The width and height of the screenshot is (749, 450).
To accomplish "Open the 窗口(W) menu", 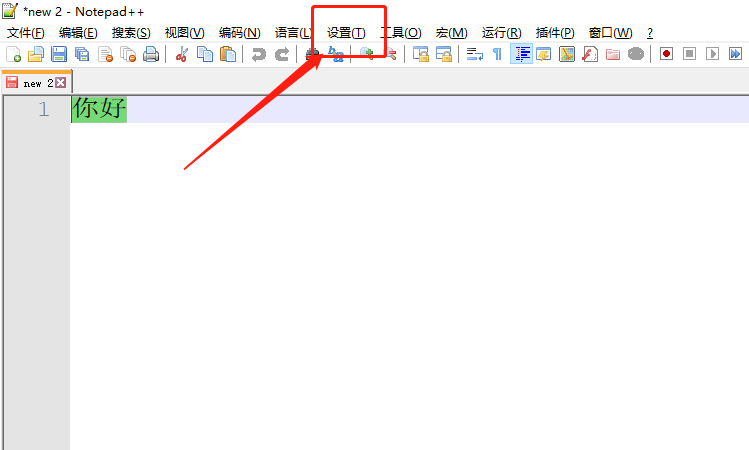I will [x=610, y=32].
